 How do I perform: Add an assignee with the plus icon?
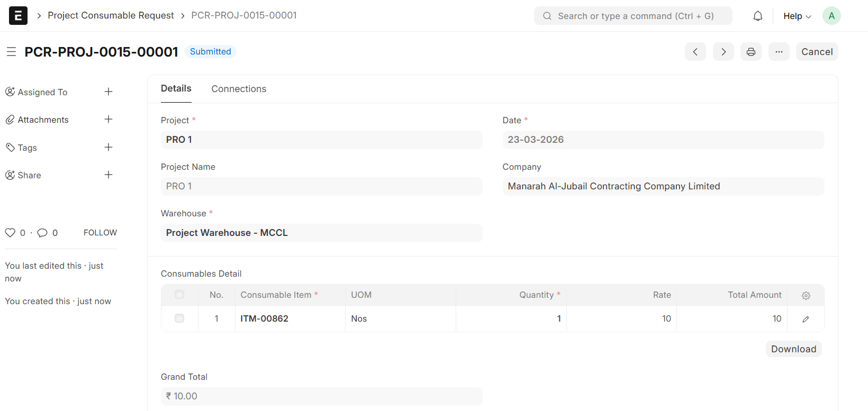tap(108, 92)
